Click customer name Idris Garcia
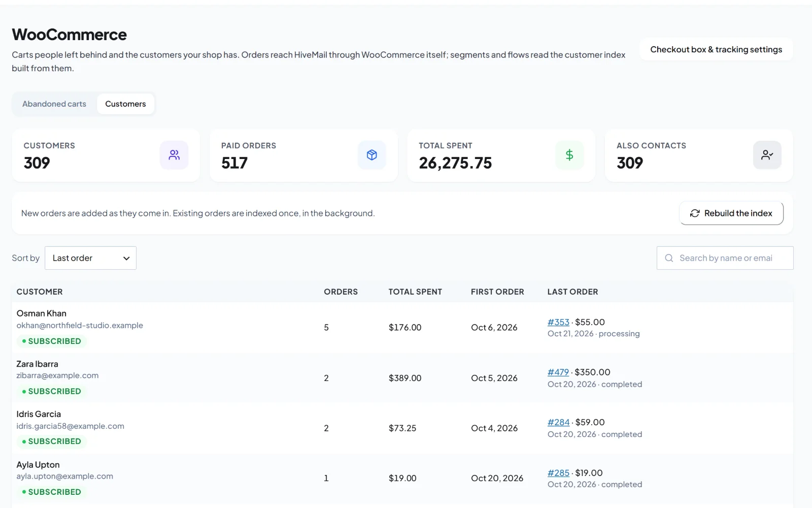This screenshot has height=508, width=812. 39,414
